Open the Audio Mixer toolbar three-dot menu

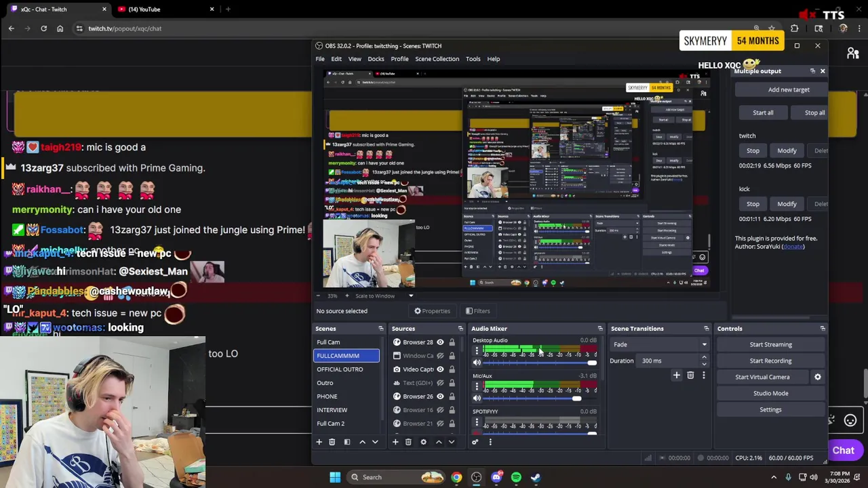(x=490, y=442)
